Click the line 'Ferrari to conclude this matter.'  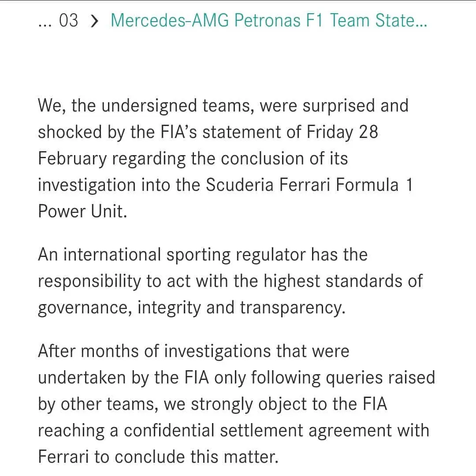coord(158,457)
